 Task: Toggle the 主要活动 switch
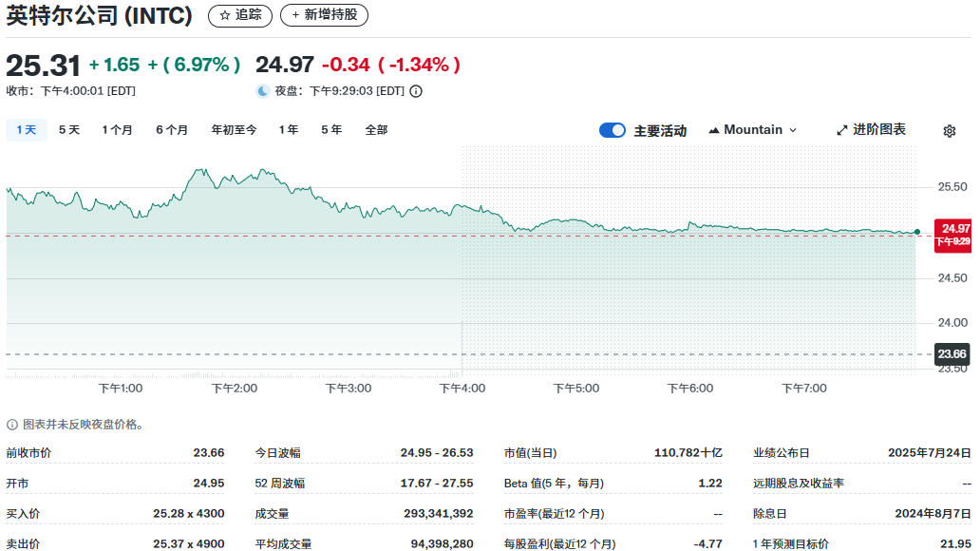tap(612, 130)
